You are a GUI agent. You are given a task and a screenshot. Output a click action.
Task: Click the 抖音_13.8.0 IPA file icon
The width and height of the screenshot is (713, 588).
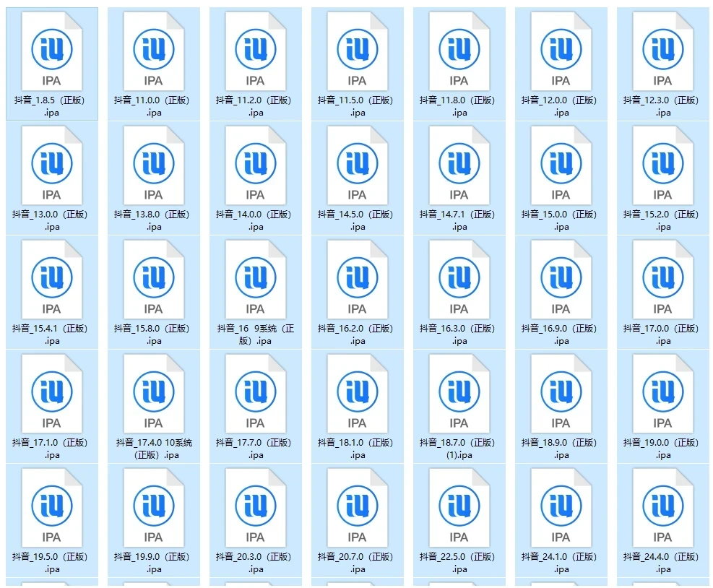154,165
